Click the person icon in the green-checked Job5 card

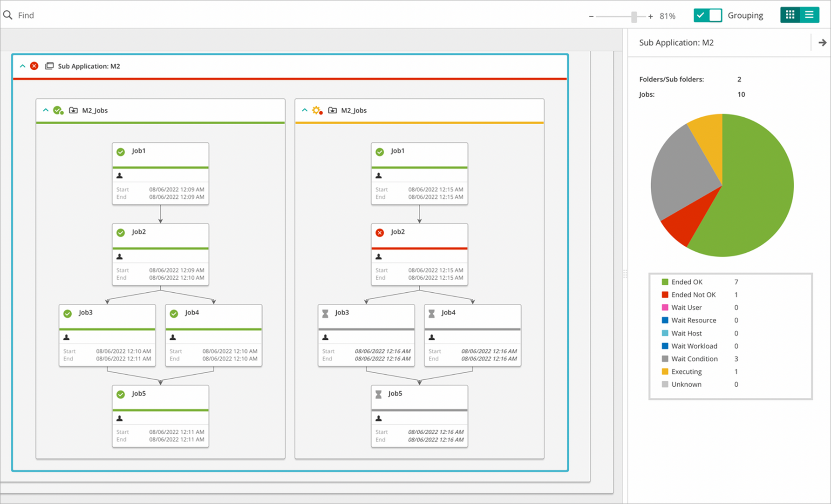pos(120,418)
